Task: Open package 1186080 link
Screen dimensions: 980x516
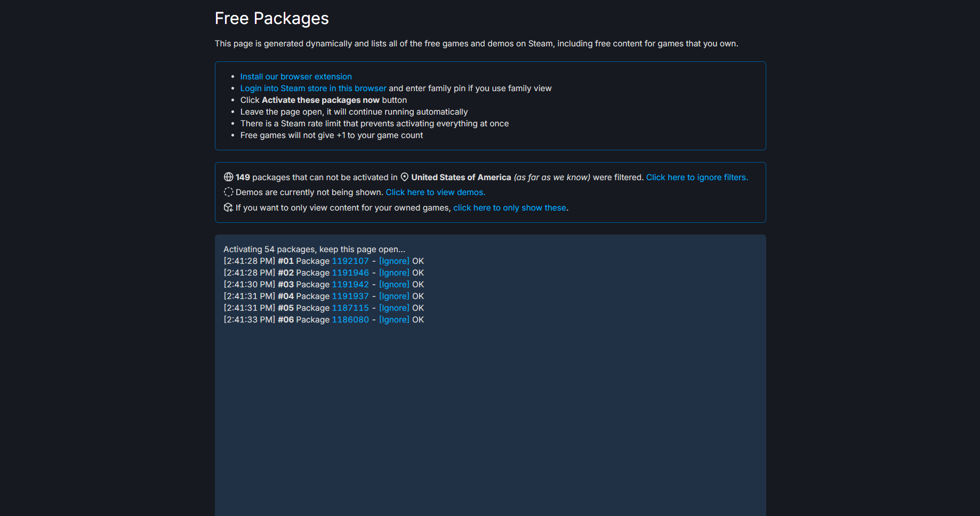Action: pyautogui.click(x=350, y=320)
